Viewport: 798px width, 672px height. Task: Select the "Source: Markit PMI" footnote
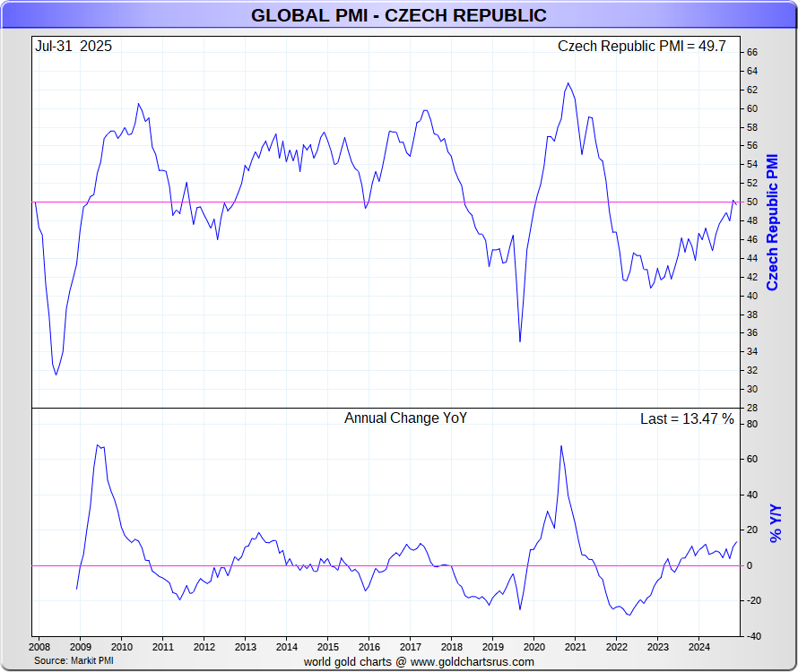[74, 660]
